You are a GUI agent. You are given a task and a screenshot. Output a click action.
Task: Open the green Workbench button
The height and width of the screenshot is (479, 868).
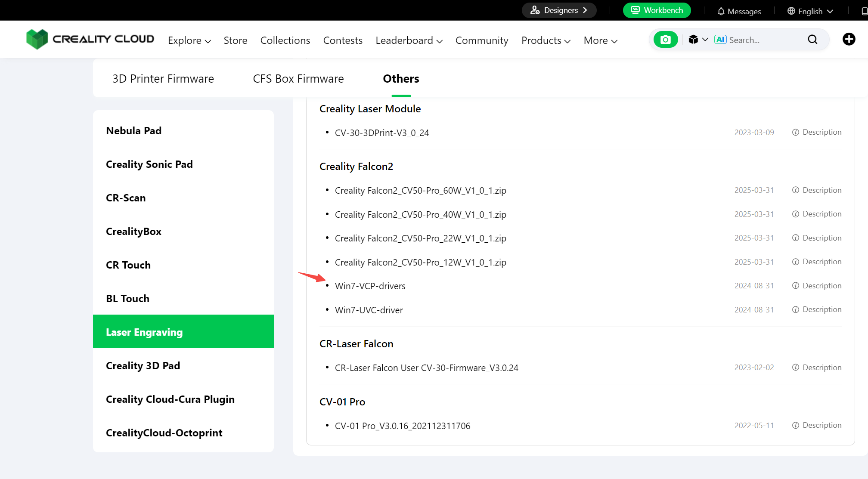pyautogui.click(x=657, y=10)
